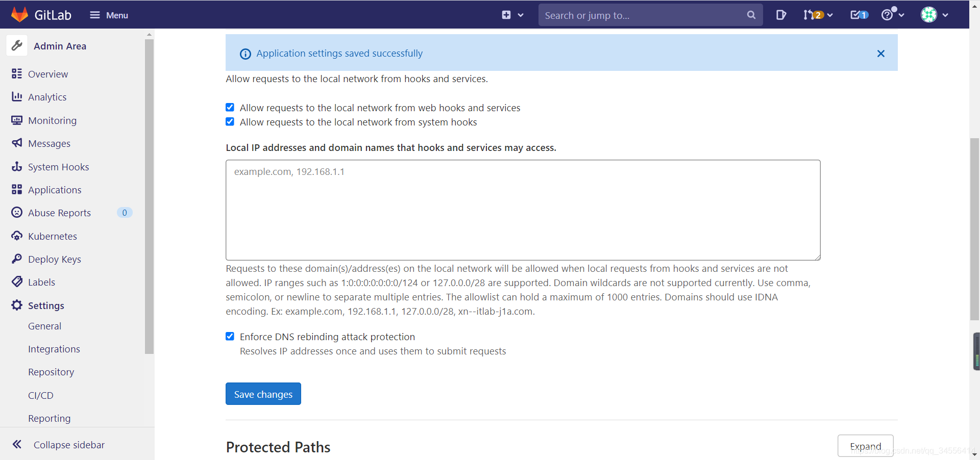Image resolution: width=980 pixels, height=460 pixels.
Task: Uncheck allow local network requests from web hooks
Action: coord(230,107)
